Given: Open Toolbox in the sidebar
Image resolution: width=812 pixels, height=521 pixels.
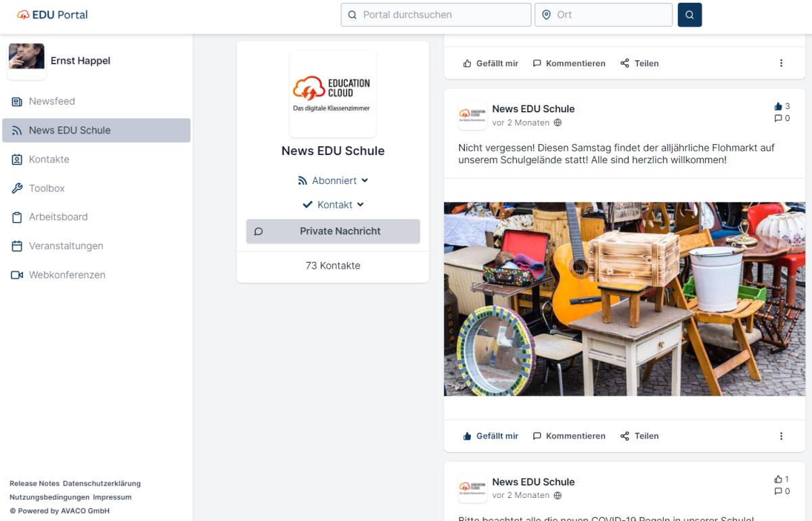Looking at the screenshot, I should (x=47, y=188).
